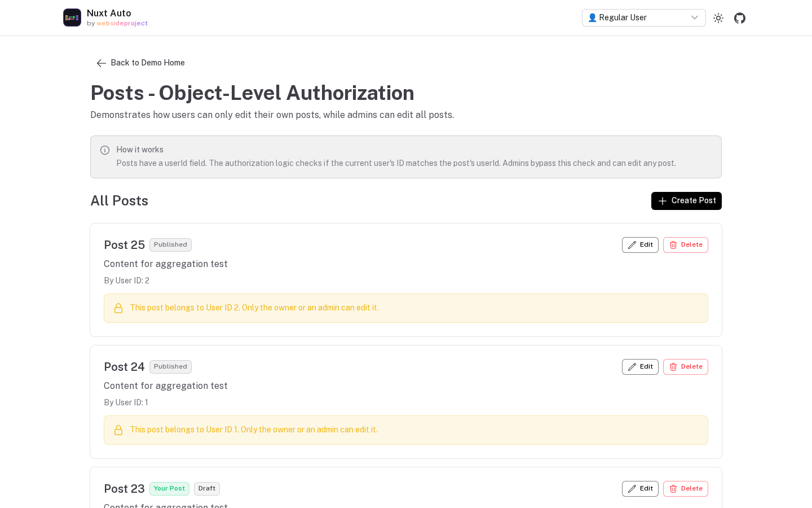Click "By User ID: 1" text
This screenshot has width=812, height=508.
(126, 402)
